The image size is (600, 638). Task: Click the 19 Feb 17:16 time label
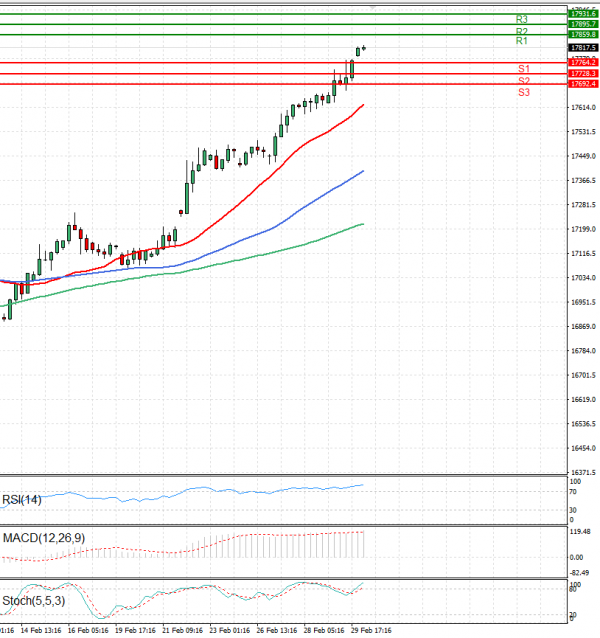point(135,630)
